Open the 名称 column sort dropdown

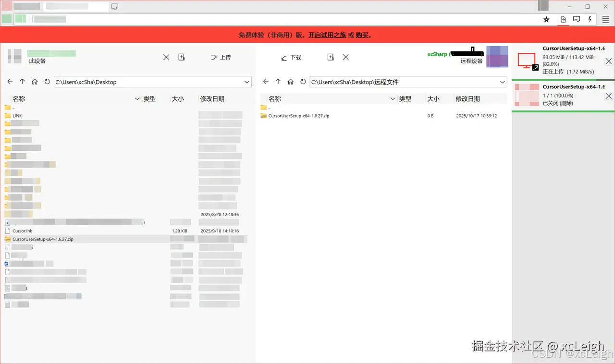pos(137,98)
